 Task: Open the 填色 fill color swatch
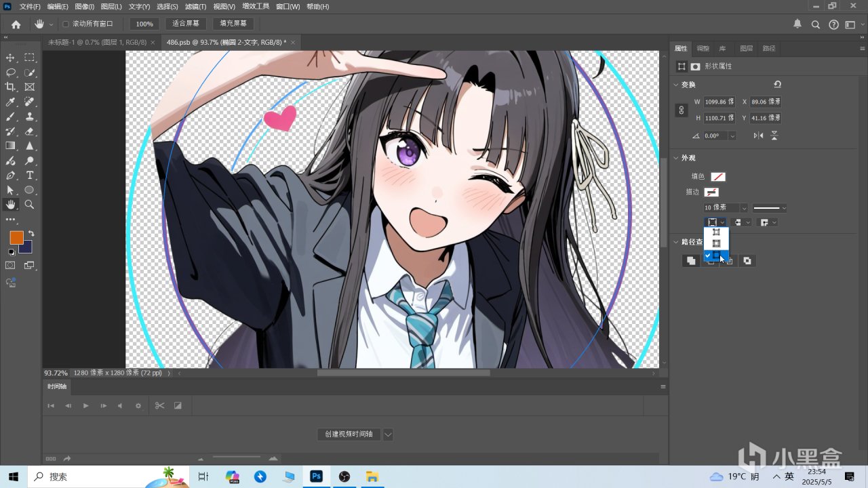click(718, 177)
